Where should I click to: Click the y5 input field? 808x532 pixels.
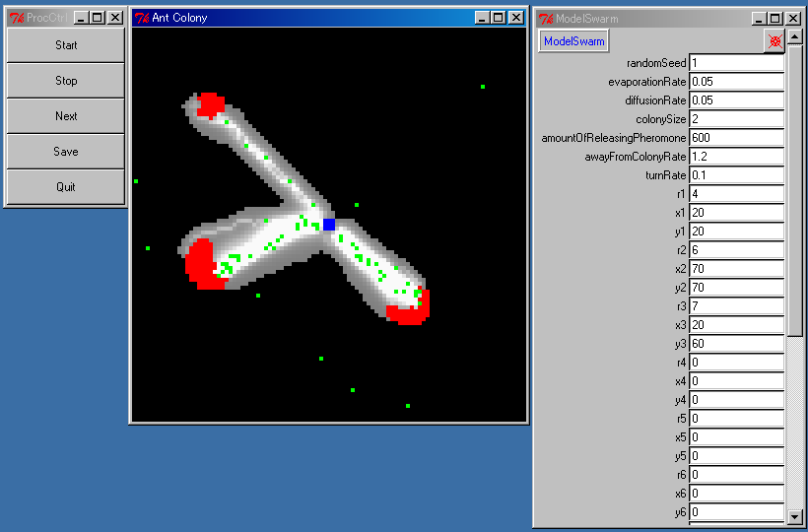point(736,456)
